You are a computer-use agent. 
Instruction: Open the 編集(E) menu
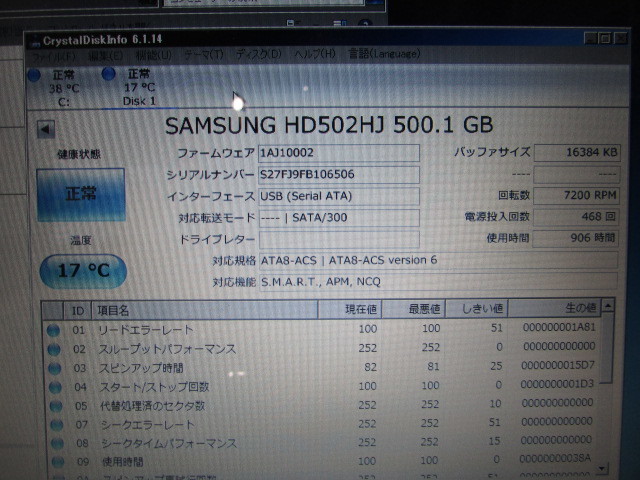(x=106, y=56)
